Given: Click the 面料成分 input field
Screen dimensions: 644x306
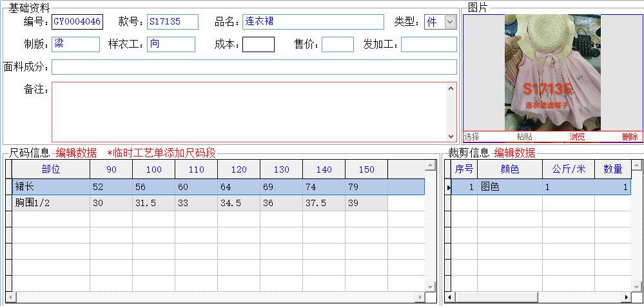Looking at the screenshot, I should [x=254, y=67].
